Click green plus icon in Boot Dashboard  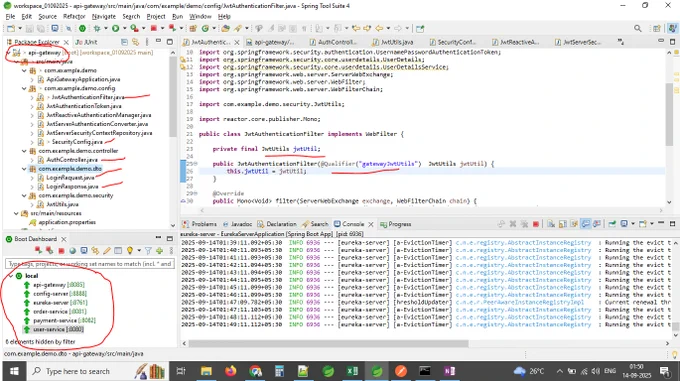click(x=159, y=251)
